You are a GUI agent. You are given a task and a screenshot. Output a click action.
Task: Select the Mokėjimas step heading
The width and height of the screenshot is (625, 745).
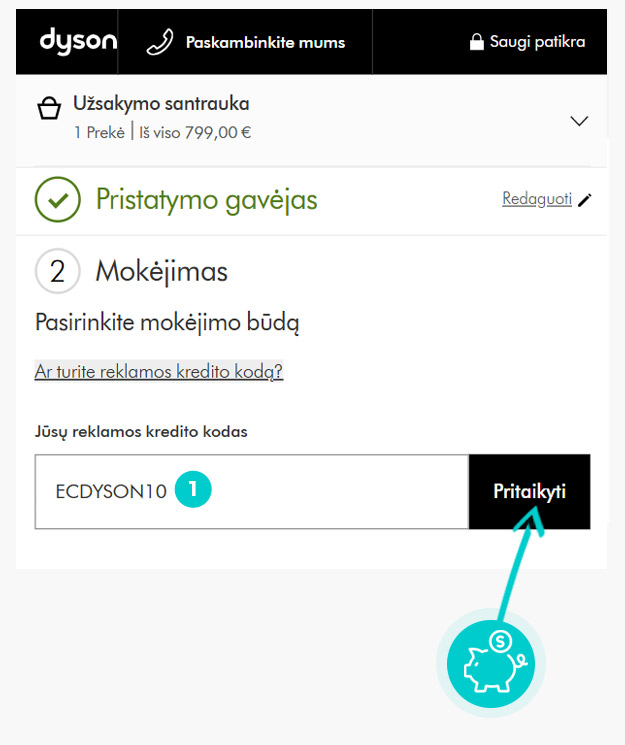click(x=162, y=272)
